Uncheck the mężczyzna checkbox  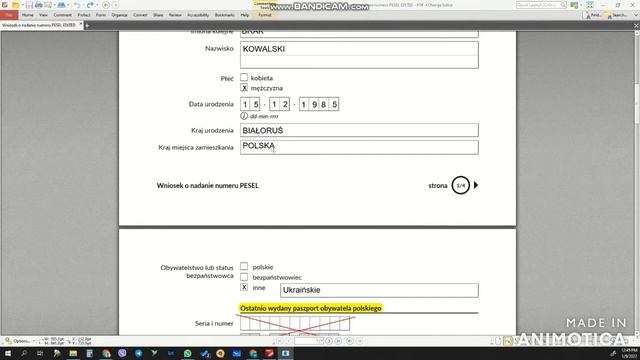pos(244,87)
